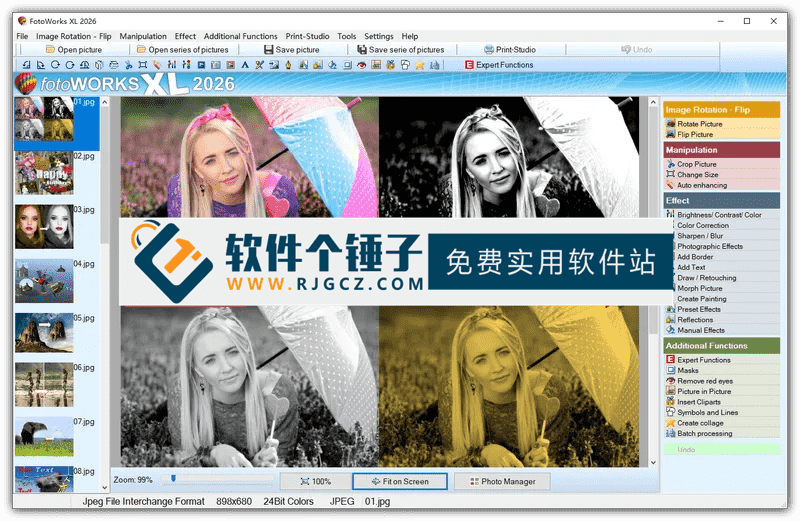This screenshot has height=521, width=800.
Task: Click the Fit on Screen button
Action: coord(400,481)
